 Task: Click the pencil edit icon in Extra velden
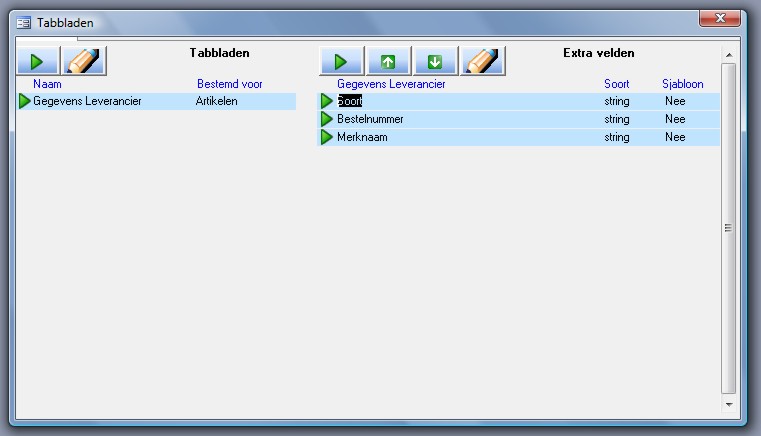[x=482, y=61]
